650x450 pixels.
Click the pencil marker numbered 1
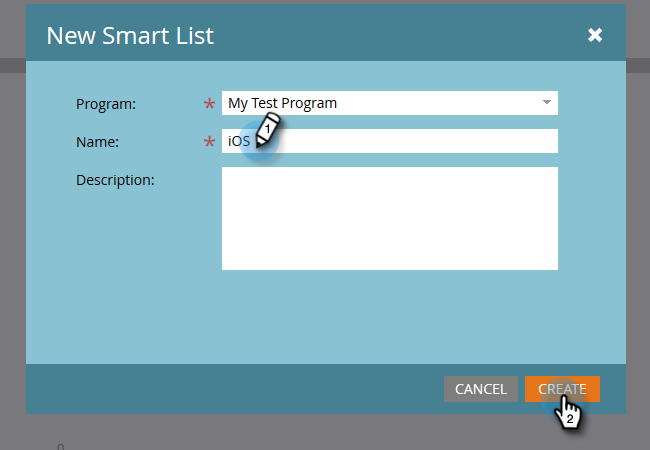[x=267, y=130]
